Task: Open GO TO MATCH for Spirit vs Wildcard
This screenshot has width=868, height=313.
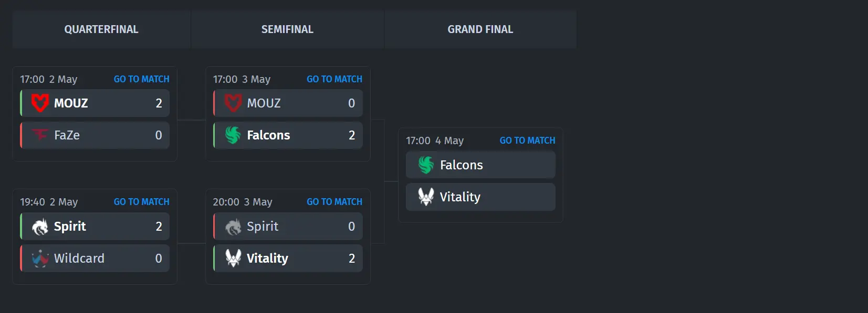Action: click(x=142, y=202)
